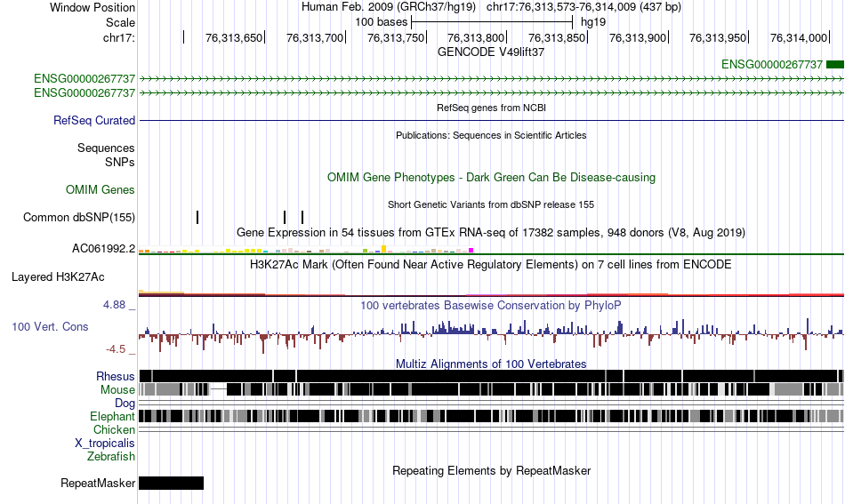Screen dimensions: 845x504
Task: Click the Mouse alignment row label
Action: pyautogui.click(x=117, y=390)
